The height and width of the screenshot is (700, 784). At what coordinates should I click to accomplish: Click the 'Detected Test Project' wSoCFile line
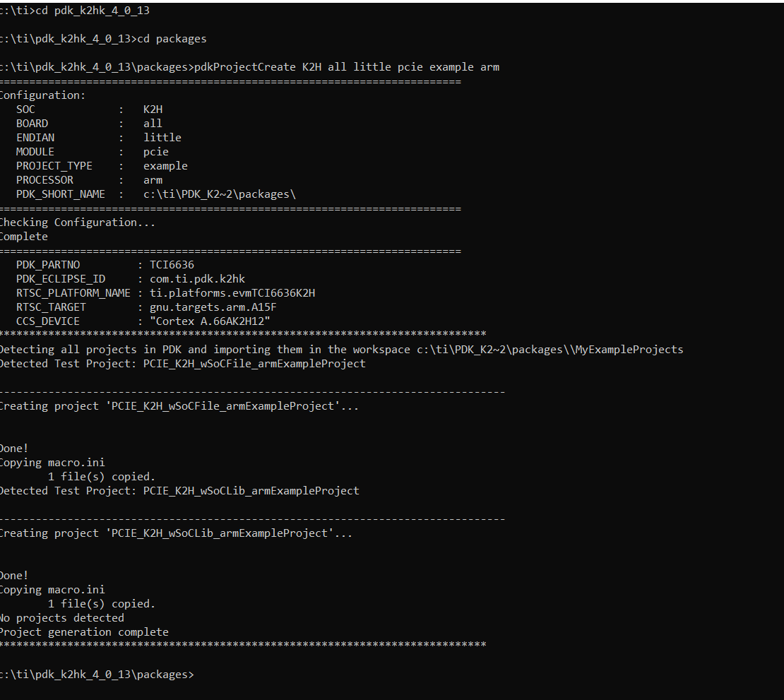(x=182, y=364)
